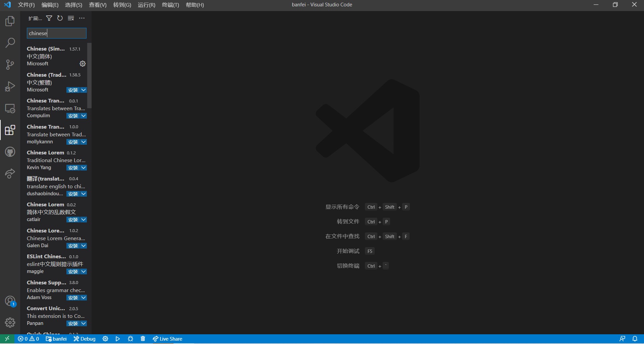Expand install options for Galen Dai extension
The height and width of the screenshot is (344, 644).
pyautogui.click(x=84, y=246)
